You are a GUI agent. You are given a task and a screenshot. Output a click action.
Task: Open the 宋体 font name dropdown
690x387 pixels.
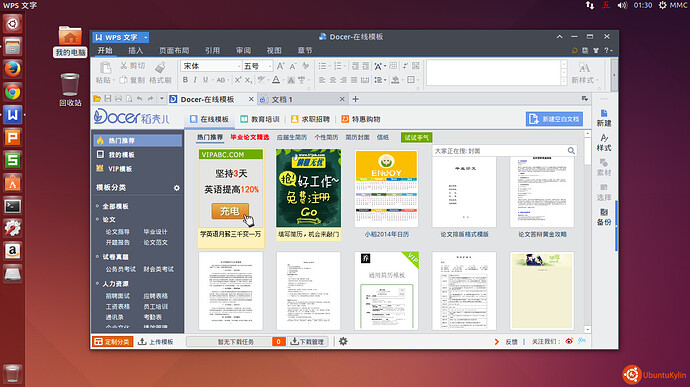239,66
